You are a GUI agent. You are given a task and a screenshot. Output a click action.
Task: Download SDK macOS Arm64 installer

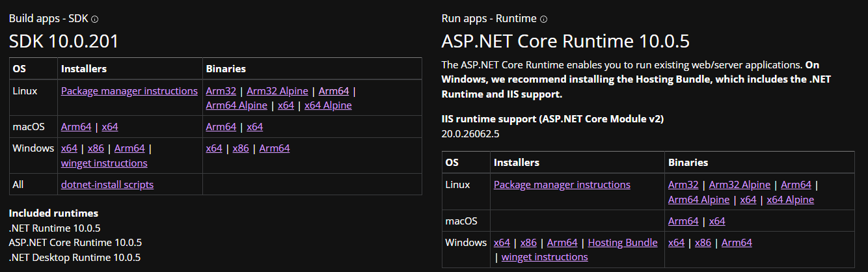coord(76,127)
